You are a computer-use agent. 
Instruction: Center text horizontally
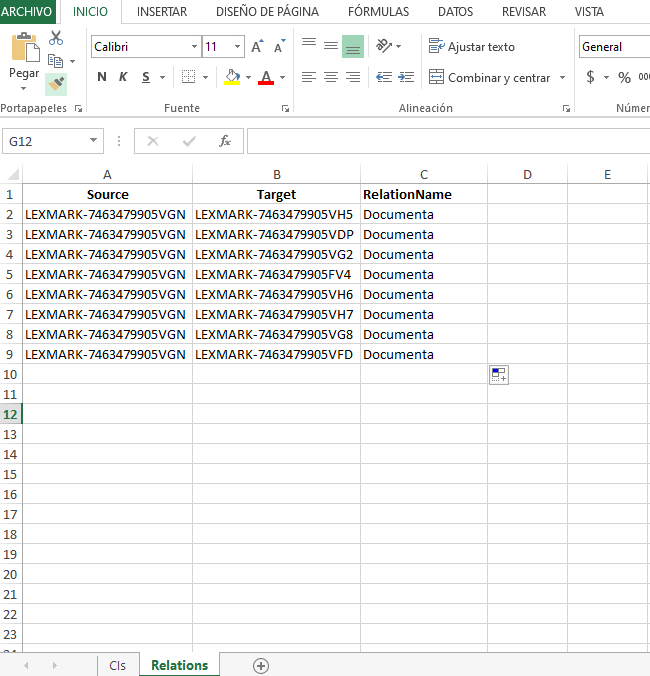(x=331, y=77)
